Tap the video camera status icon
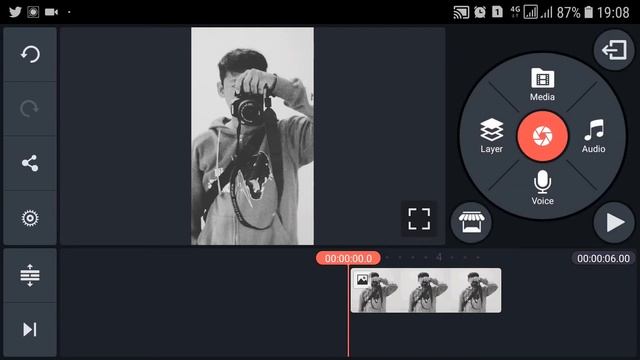This screenshot has height=360, width=640. pos(51,12)
